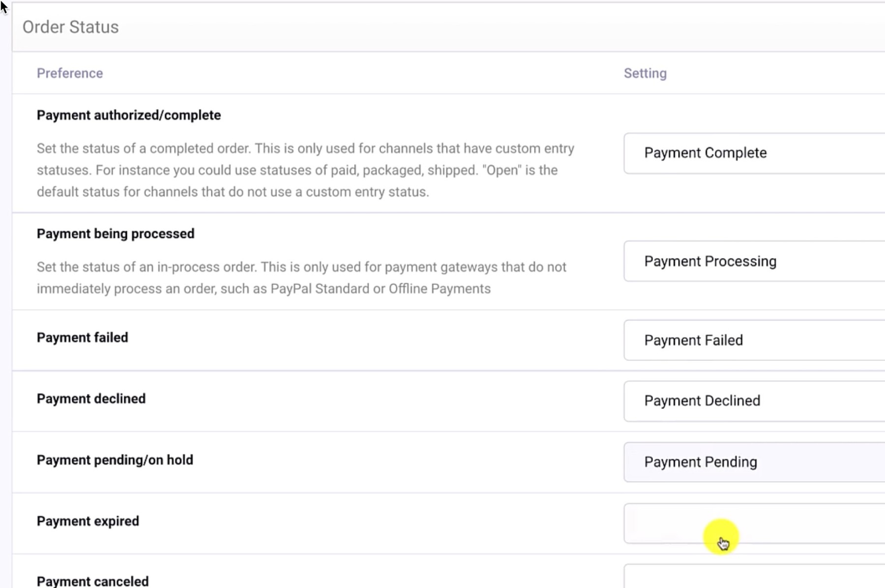Viewport: 885px width, 588px height.
Task: Click the Payment declined preference label
Action: point(90,399)
